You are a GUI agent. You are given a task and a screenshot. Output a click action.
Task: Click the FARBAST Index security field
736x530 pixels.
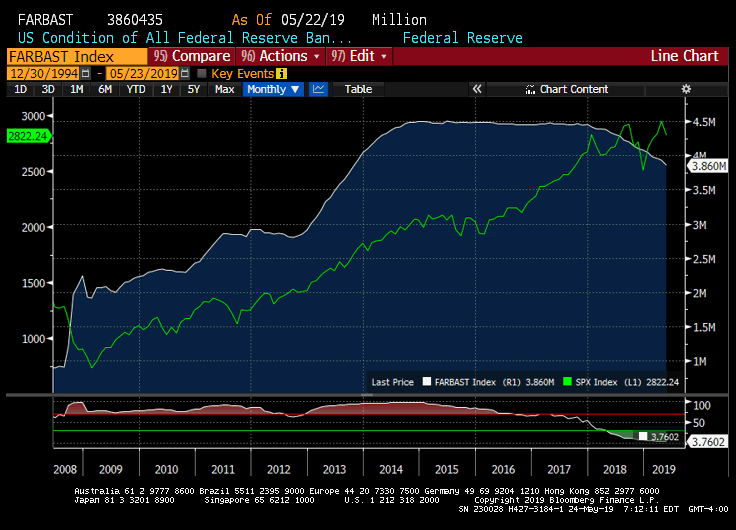pyautogui.click(x=77, y=56)
